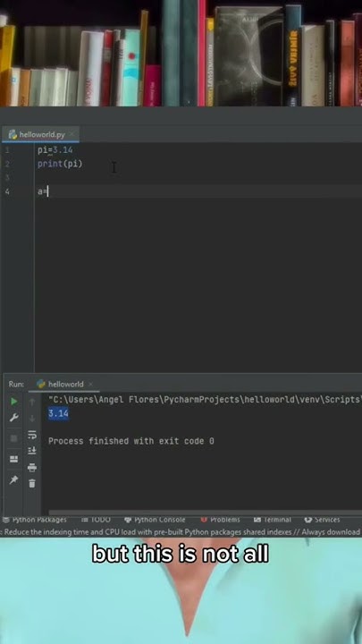Viewport: 362px width, 644px height.
Task: Open the Terminal tool window
Action: click(273, 520)
